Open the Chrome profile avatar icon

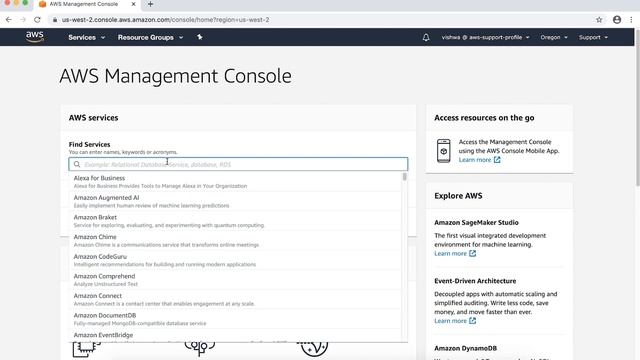(617, 20)
